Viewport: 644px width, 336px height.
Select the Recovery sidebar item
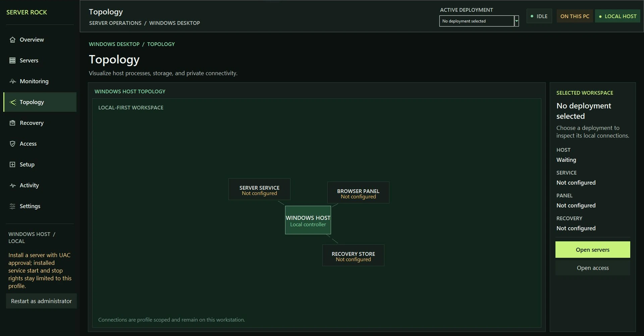[40, 123]
